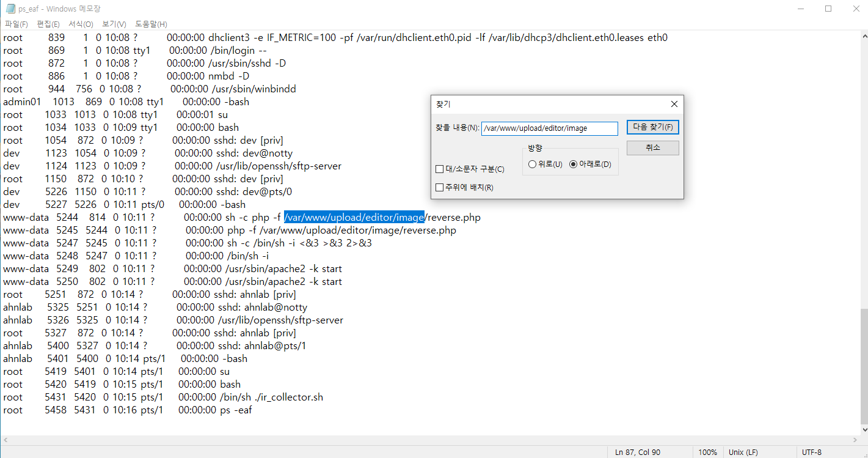
Task: Open the 보기(V) menu
Action: tap(114, 24)
